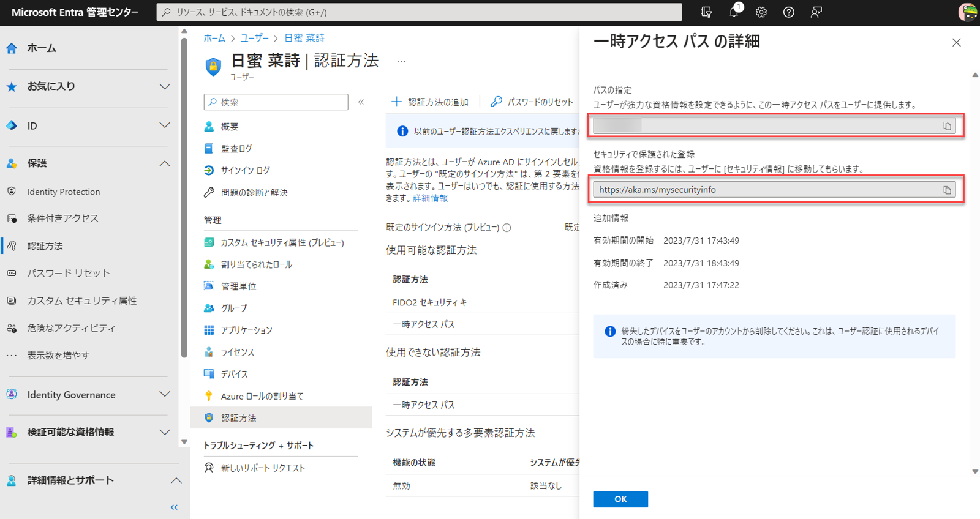This screenshot has width=980, height=519.
Task: Click パスワードのリセット in toolbar
Action: pos(532,102)
